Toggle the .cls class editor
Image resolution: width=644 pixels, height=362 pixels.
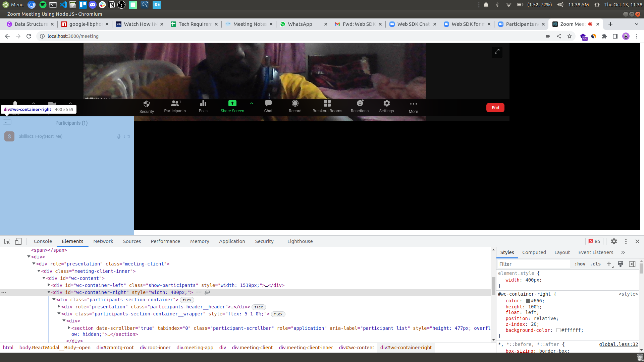(596, 264)
